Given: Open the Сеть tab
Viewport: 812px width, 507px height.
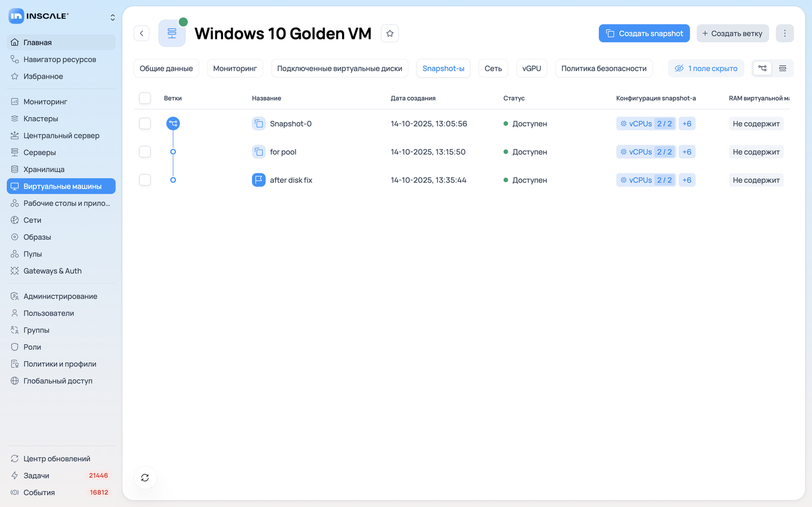Looking at the screenshot, I should (493, 68).
